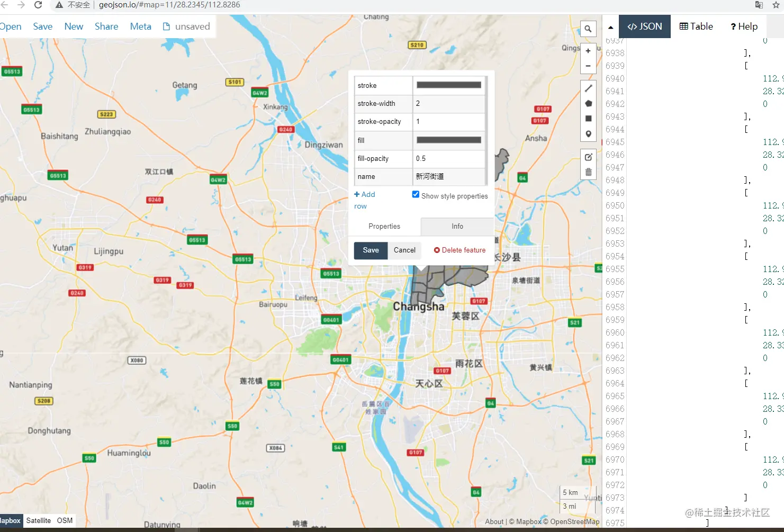Click the 'stroke-opacity' property key cell

(x=384, y=122)
